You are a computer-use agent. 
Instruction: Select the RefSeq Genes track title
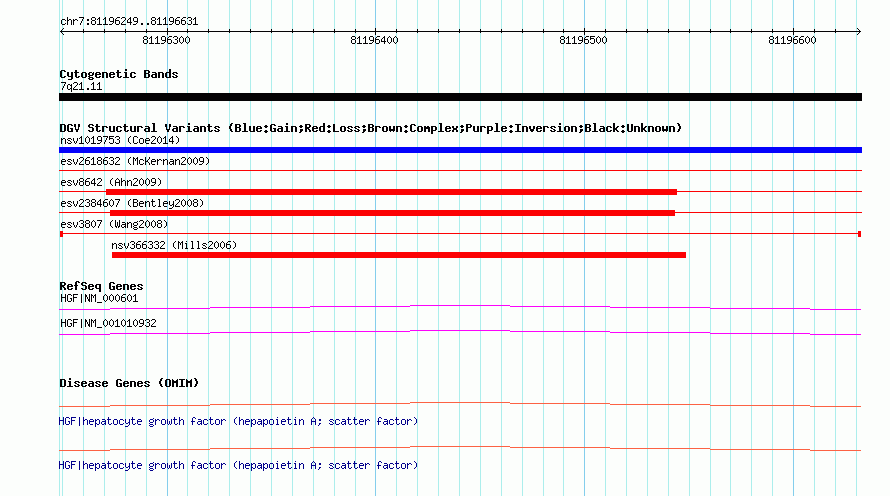[102, 286]
